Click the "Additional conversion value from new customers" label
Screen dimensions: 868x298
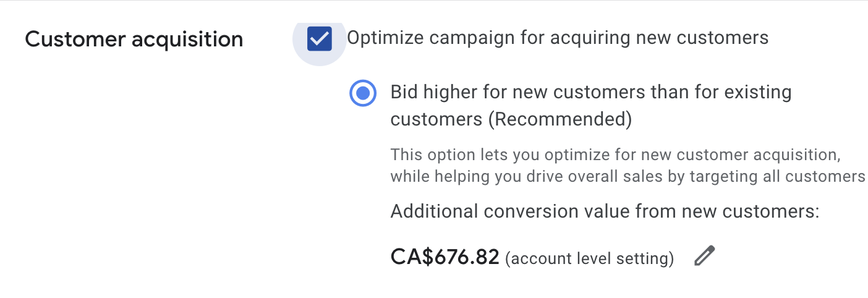coord(604,212)
